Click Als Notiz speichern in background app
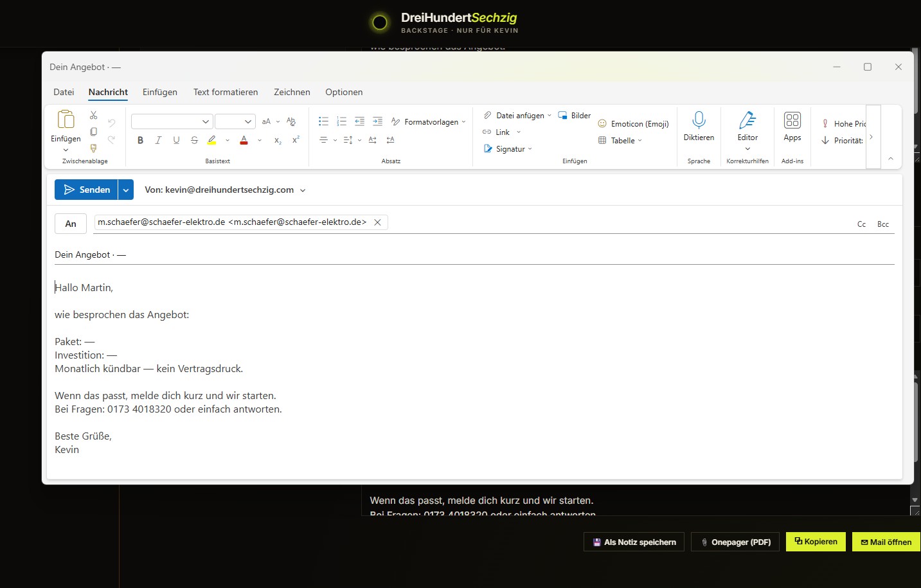The image size is (921, 588). pyautogui.click(x=634, y=542)
